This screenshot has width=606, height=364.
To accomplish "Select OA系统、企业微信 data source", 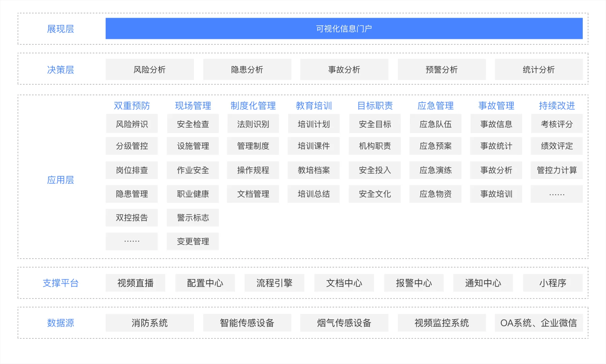I will (x=539, y=323).
